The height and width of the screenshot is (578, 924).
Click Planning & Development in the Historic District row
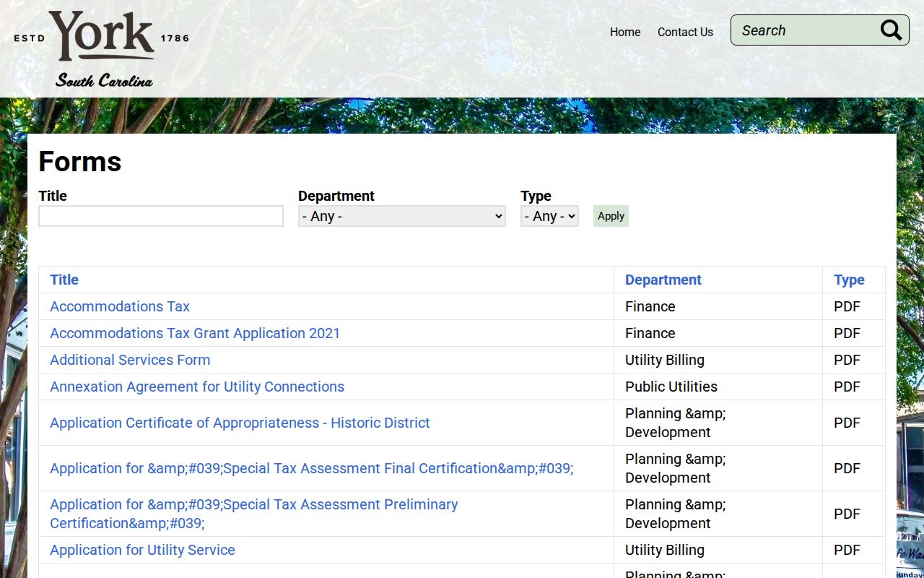pos(676,423)
